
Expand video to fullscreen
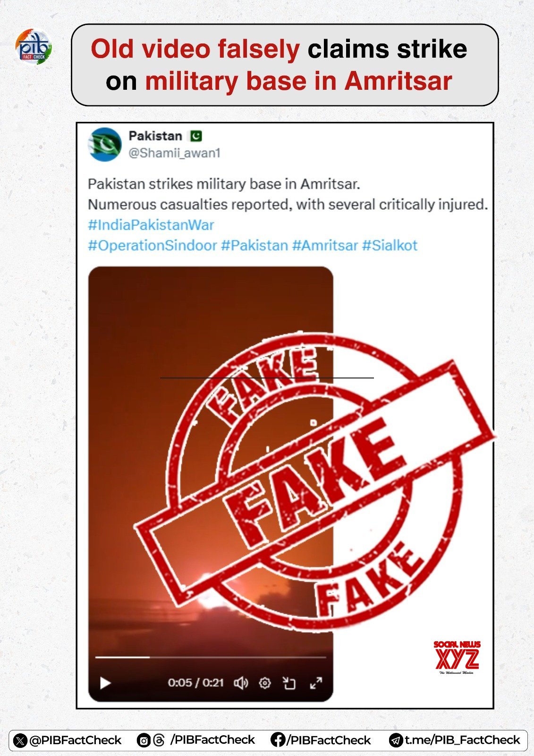316,683
